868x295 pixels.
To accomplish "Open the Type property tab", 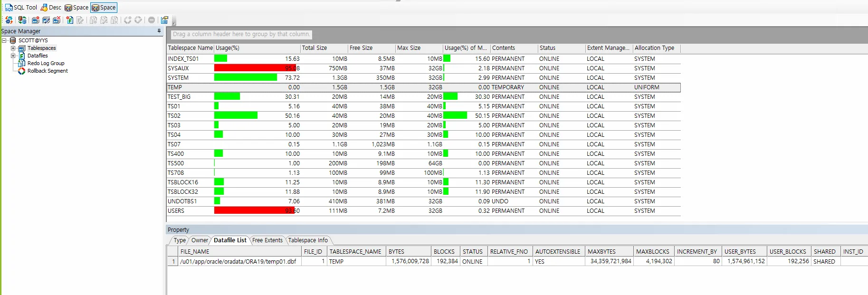I will (180, 240).
